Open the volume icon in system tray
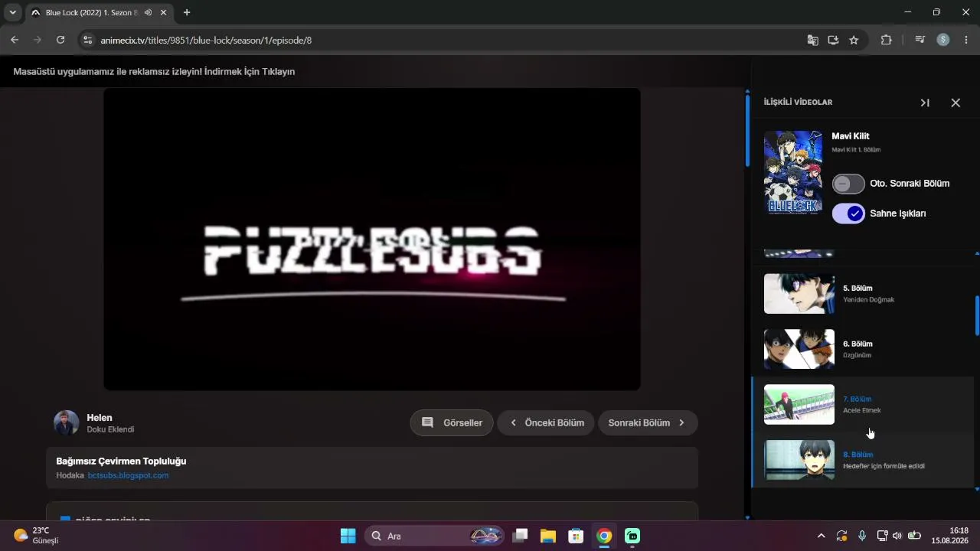 [897, 536]
